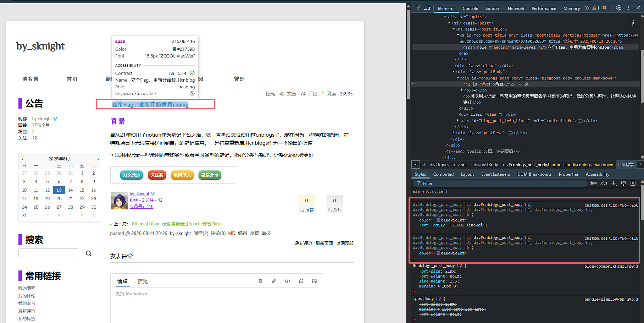Collapse the h1 class="postTitle" node
644x323 pixels.
[x=454, y=29]
